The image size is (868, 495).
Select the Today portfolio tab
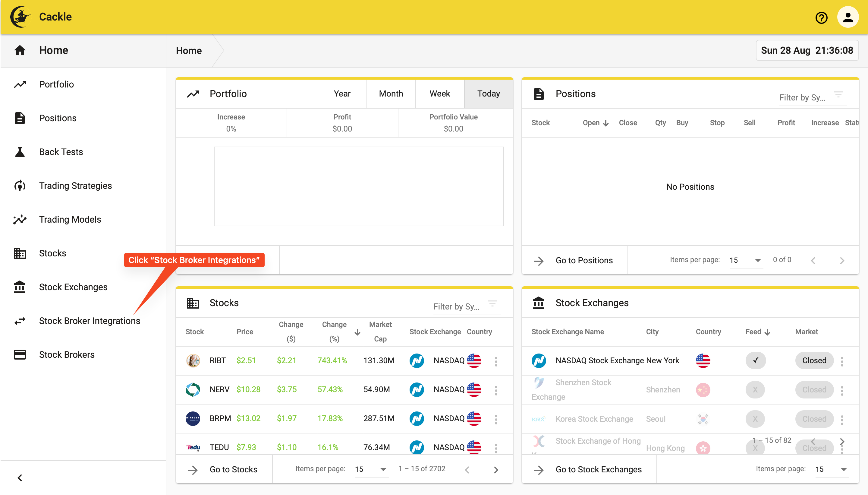pos(488,94)
